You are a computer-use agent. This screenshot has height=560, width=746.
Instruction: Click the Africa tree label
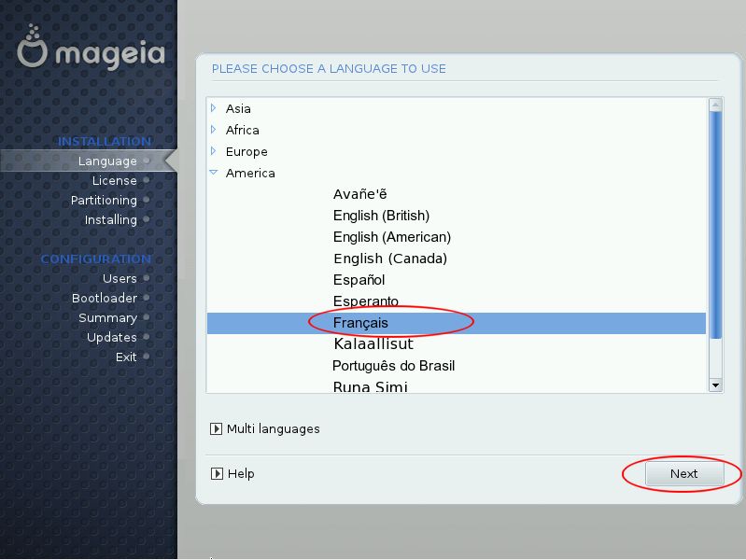tap(242, 130)
